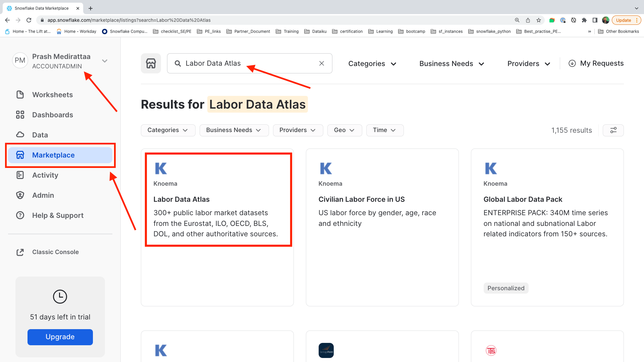Click the Worksheets sidebar icon
This screenshot has height=362, width=644.
[20, 95]
